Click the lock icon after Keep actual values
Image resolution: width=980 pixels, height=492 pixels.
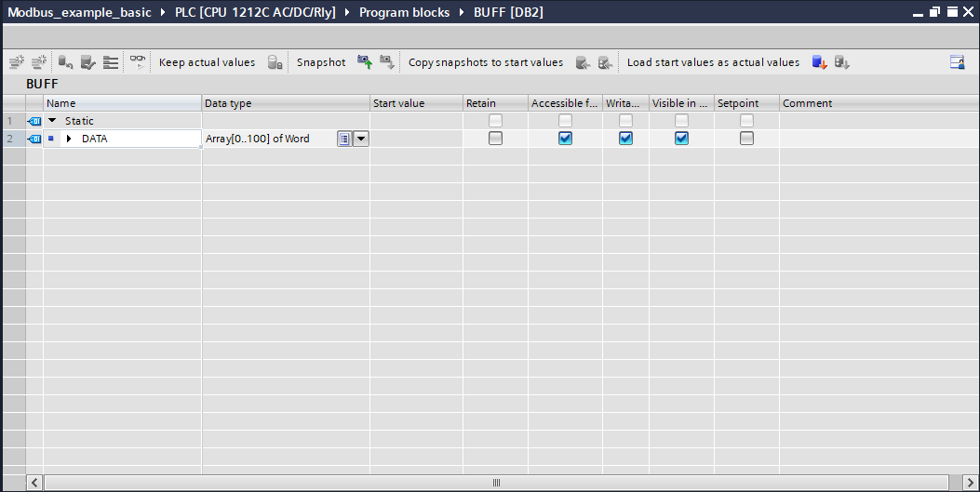(275, 62)
